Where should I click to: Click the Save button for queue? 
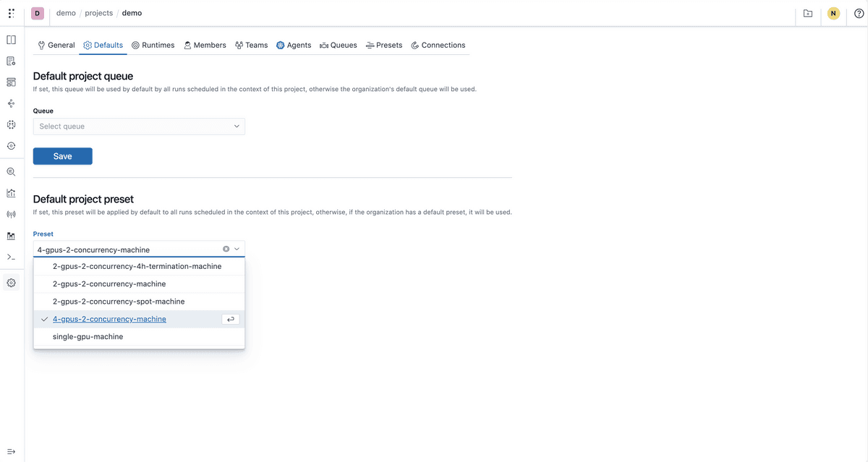point(63,156)
